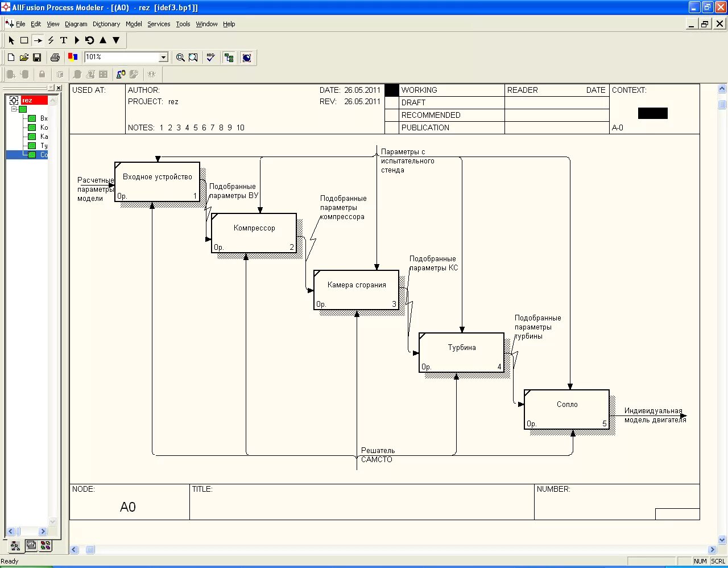Select the Pointer tool
Screen dimensions: 728x568
point(11,40)
